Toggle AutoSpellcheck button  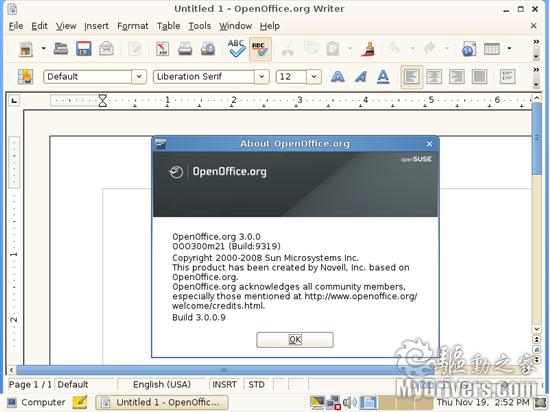pos(260,49)
